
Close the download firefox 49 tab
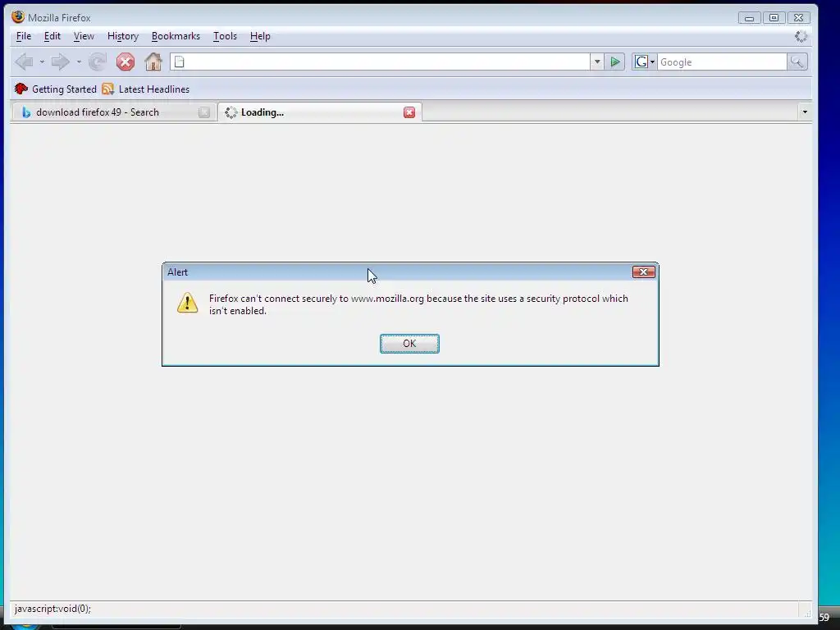[x=204, y=112]
